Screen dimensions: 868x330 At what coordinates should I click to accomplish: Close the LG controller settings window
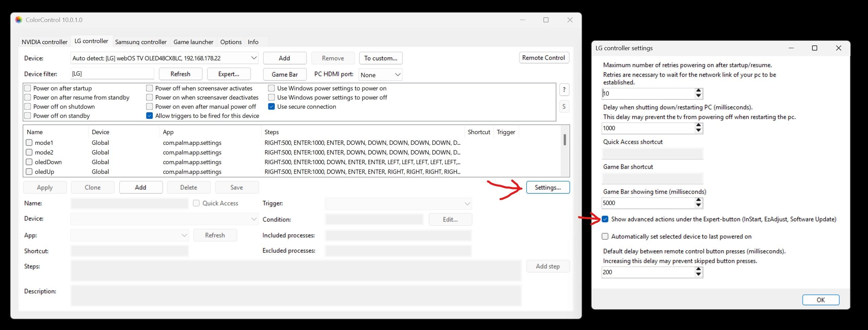pos(839,48)
